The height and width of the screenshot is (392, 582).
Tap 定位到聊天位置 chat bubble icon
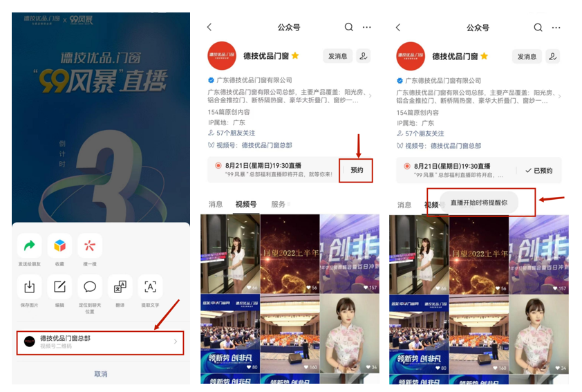pyautogui.click(x=90, y=287)
